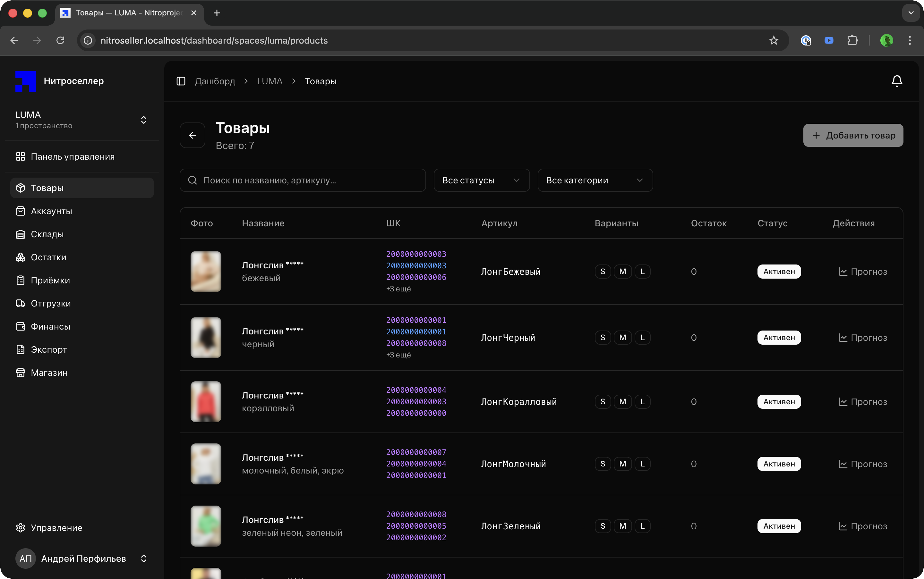Open the notifications bell
This screenshot has width=924, height=579.
[896, 81]
